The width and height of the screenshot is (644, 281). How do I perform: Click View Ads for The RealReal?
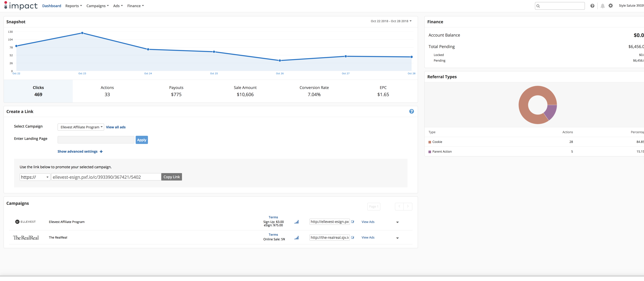(x=368, y=238)
